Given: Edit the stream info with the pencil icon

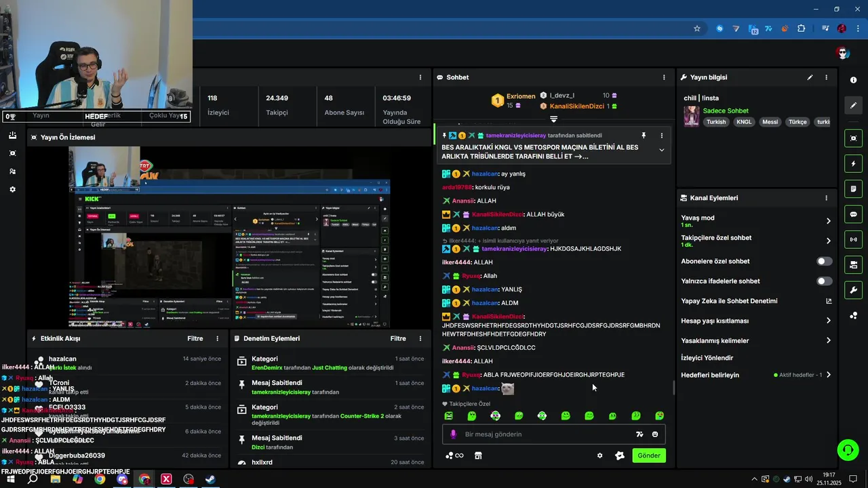Looking at the screenshot, I should click(x=810, y=77).
